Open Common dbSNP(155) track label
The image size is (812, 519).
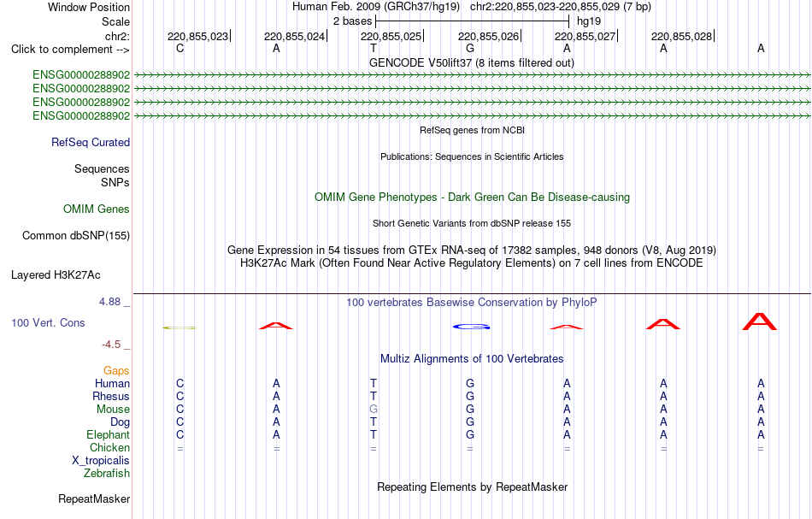76,236
